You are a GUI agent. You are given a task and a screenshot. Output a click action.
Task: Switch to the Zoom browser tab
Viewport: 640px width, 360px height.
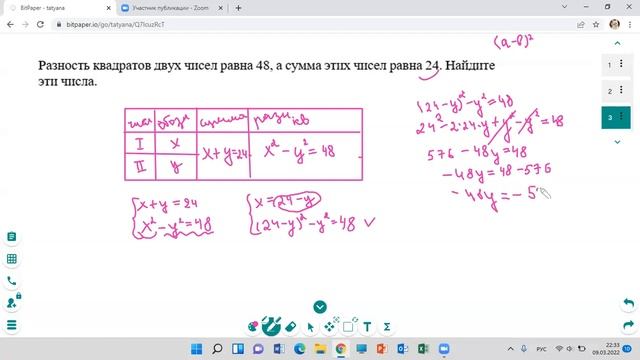[x=171, y=8]
